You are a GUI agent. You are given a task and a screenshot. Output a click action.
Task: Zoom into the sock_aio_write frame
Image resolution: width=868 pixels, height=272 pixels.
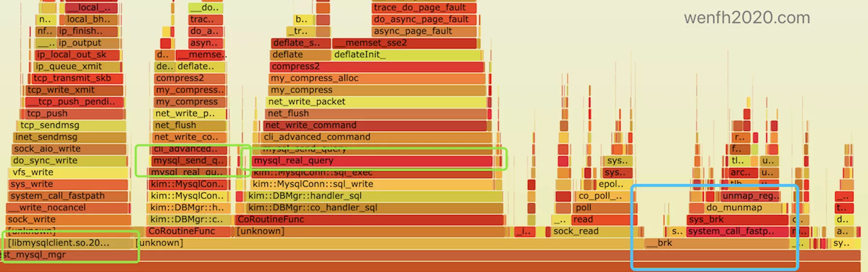(x=69, y=149)
